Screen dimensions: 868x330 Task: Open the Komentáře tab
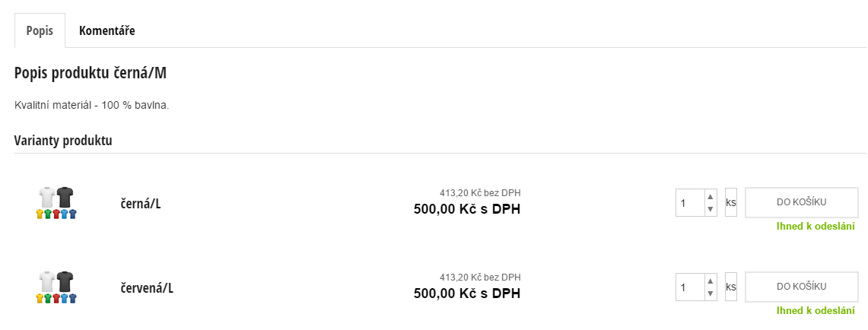(x=107, y=30)
